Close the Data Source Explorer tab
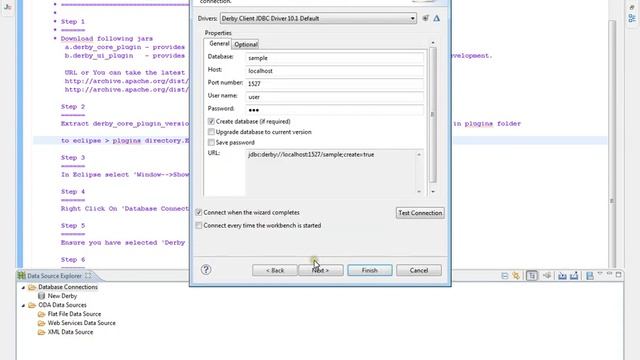The image size is (640, 360). tap(88, 276)
